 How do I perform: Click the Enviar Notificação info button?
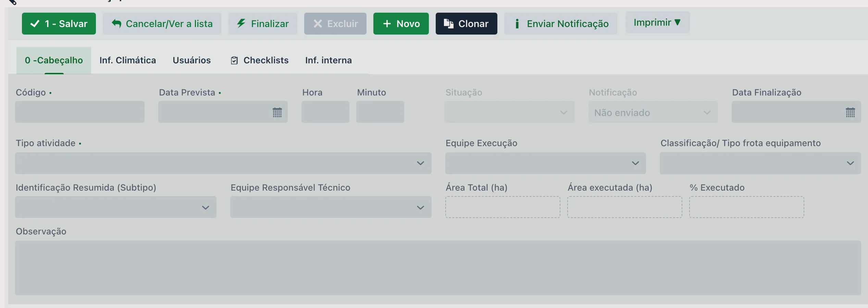pyautogui.click(x=561, y=24)
